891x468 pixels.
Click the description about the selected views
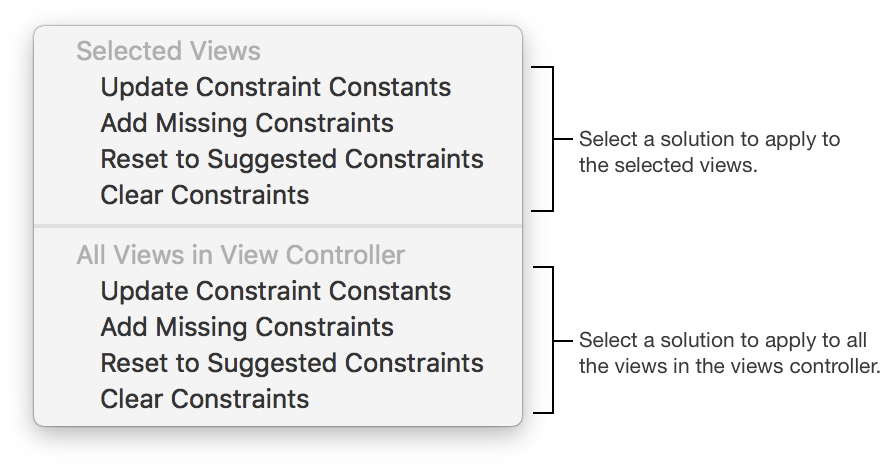(x=709, y=152)
